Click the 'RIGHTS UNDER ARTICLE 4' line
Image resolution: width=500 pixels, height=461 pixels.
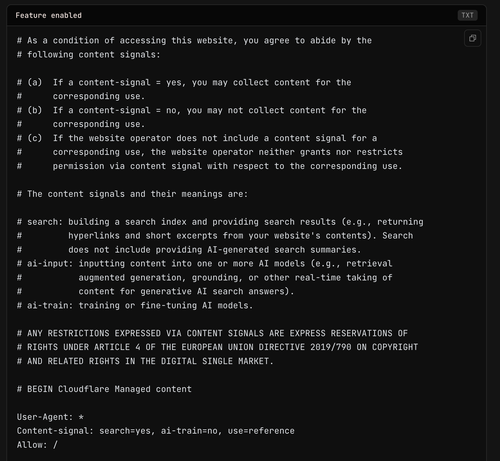(217, 347)
